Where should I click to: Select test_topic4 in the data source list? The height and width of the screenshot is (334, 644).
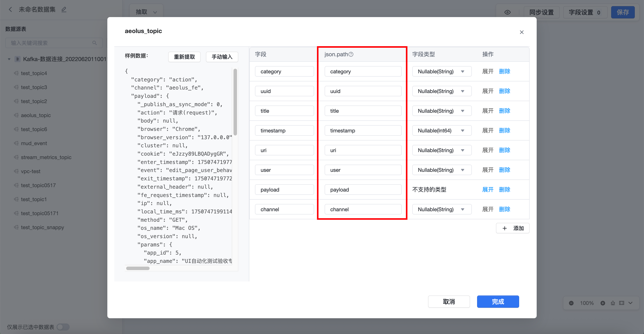[x=34, y=73]
